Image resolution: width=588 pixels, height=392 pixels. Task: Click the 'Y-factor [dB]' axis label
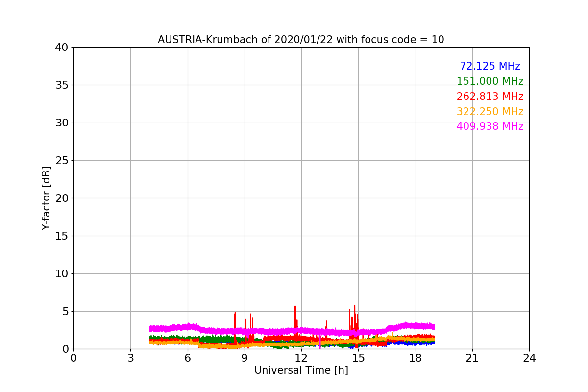click(x=46, y=198)
